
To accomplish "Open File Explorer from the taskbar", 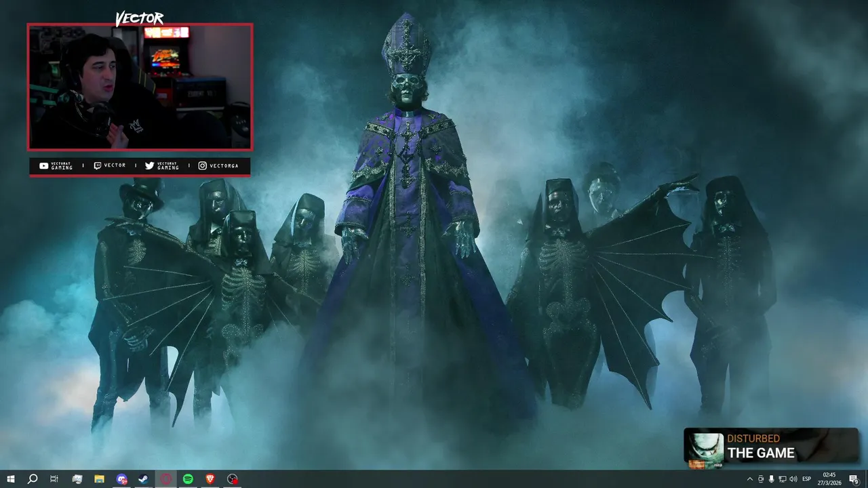I will (99, 479).
